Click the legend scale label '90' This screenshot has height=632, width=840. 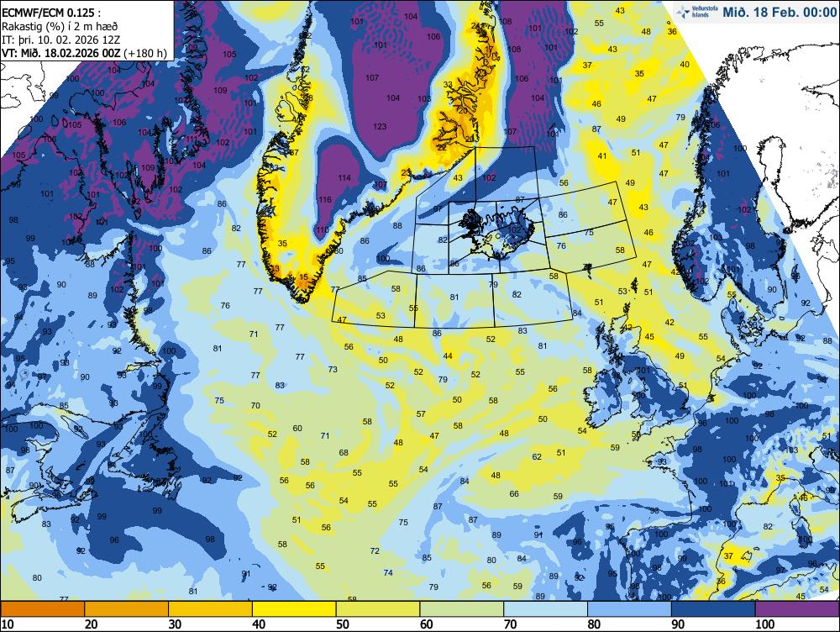coord(678,624)
